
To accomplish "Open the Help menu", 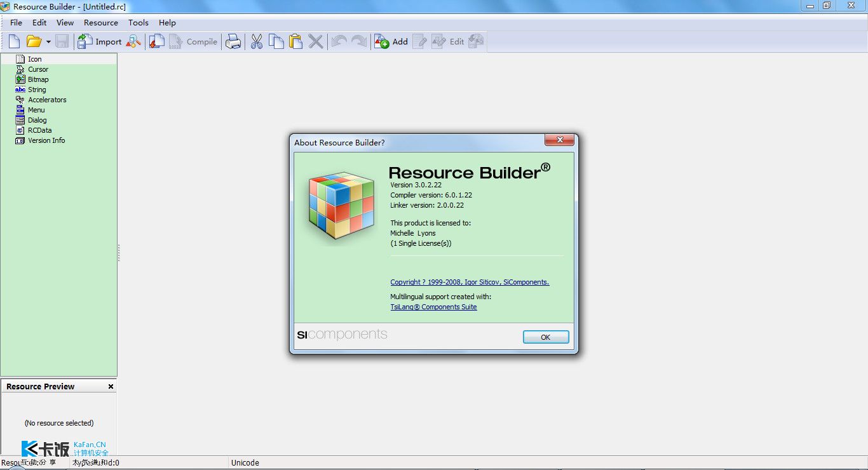I will pos(167,23).
